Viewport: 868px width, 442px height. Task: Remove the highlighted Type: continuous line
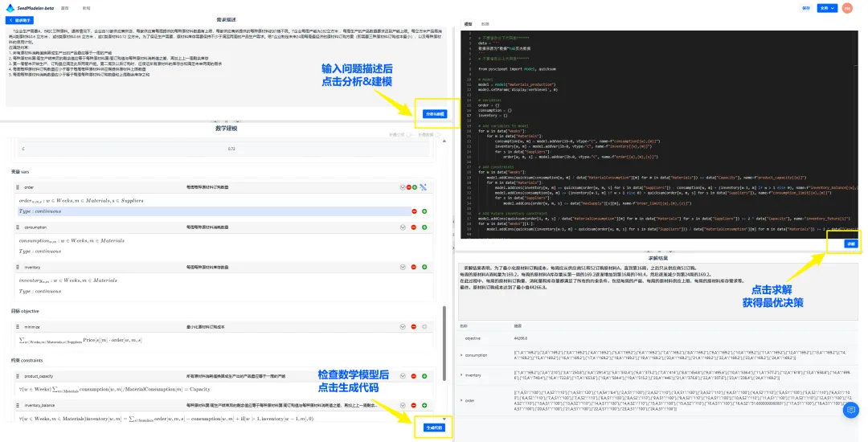pyautogui.click(x=414, y=211)
